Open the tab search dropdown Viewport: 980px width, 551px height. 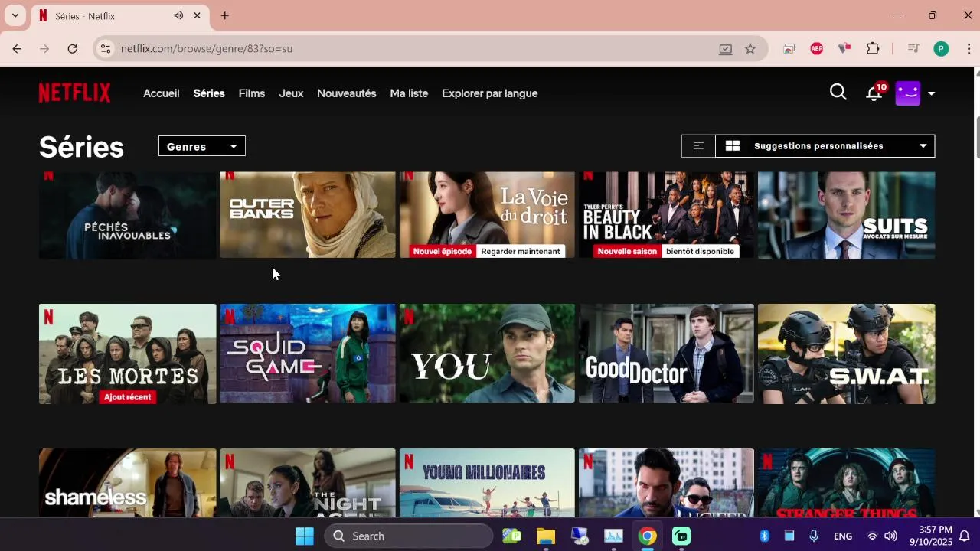[15, 15]
